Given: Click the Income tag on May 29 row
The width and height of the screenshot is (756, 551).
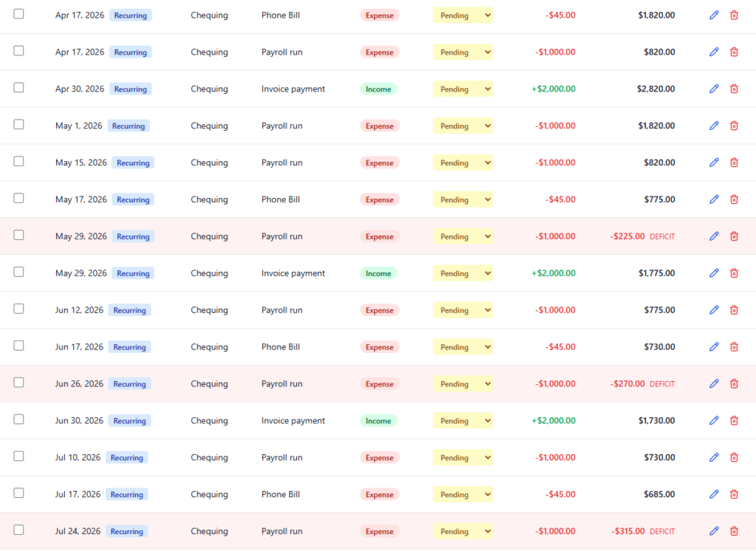Looking at the screenshot, I should point(378,273).
